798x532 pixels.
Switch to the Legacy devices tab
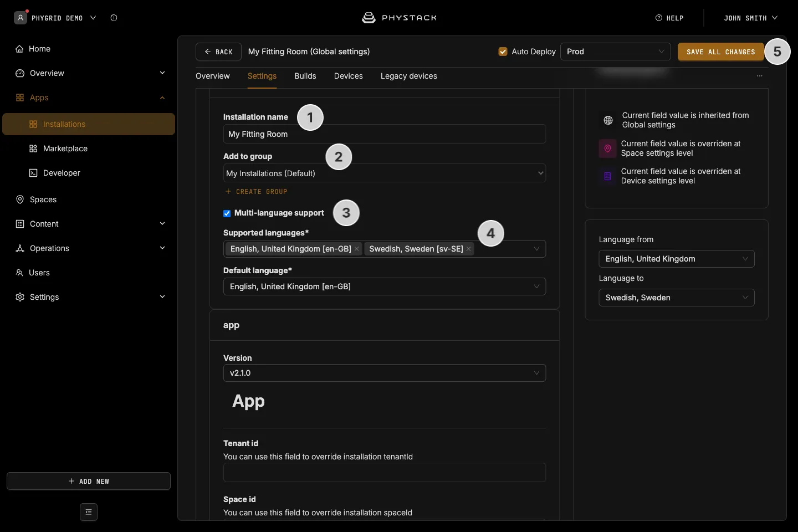[409, 76]
